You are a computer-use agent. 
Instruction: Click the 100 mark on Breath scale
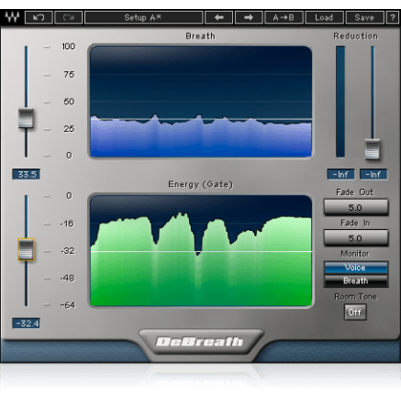coord(68,46)
